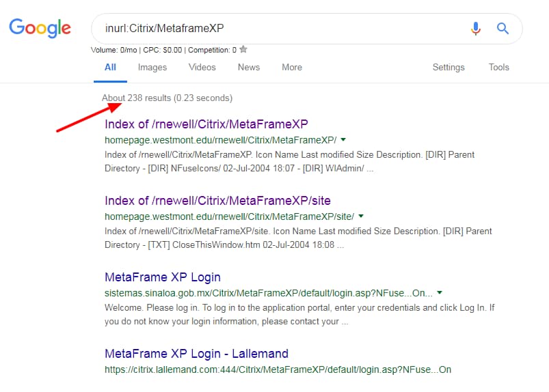
Task: Click the sistemas.sinaloa.gob.mx URL text
Action: click(x=269, y=293)
